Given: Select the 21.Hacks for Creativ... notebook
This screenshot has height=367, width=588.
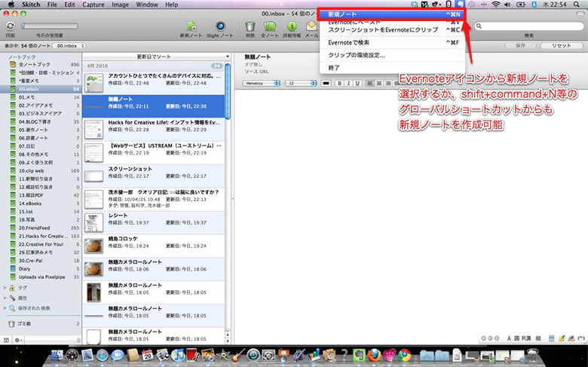Looking at the screenshot, I should [41, 236].
